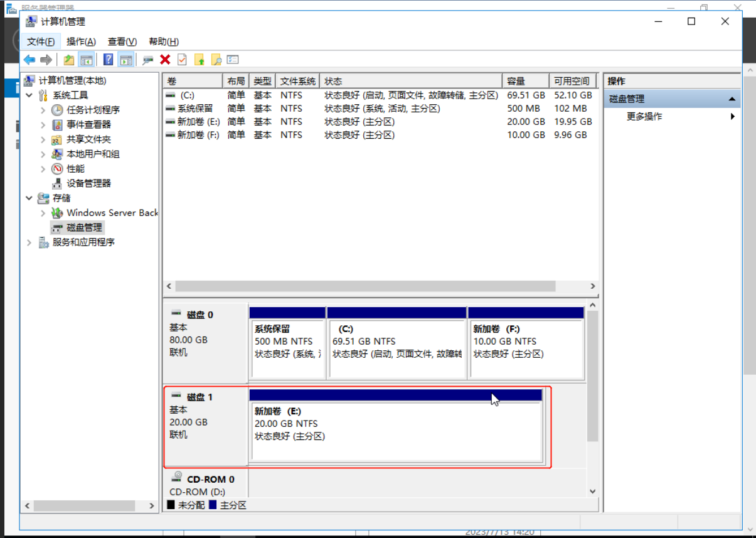
Task: Click the properties checkmark page icon
Action: [182, 60]
